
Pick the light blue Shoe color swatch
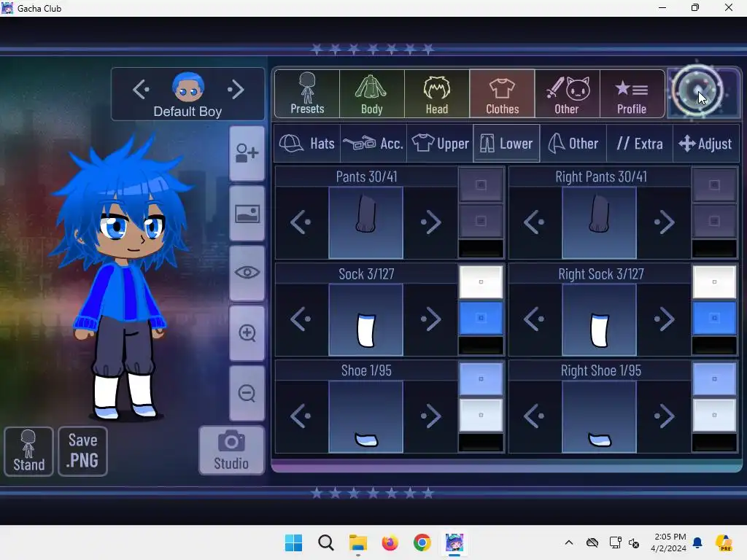pos(481,379)
